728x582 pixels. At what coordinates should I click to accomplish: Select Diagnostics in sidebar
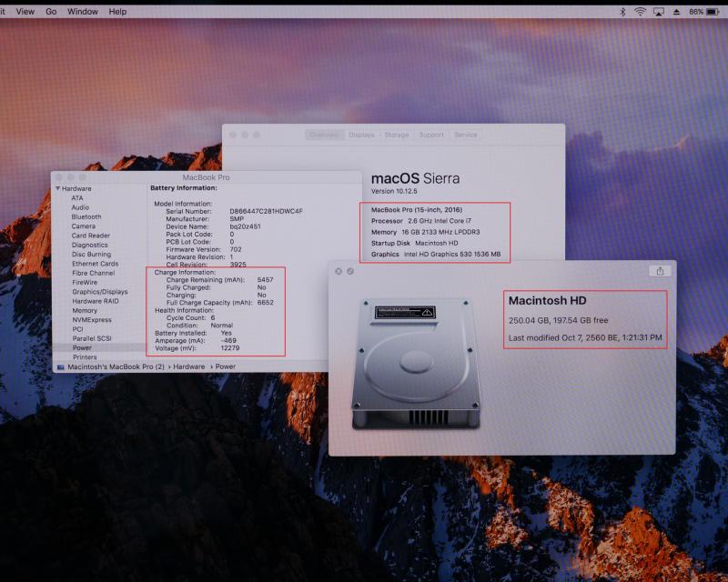tap(89, 245)
